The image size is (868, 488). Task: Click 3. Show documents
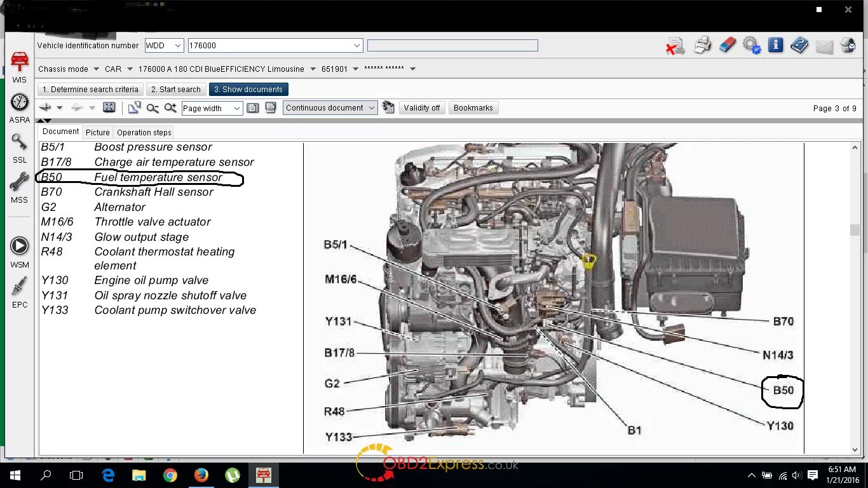point(248,90)
